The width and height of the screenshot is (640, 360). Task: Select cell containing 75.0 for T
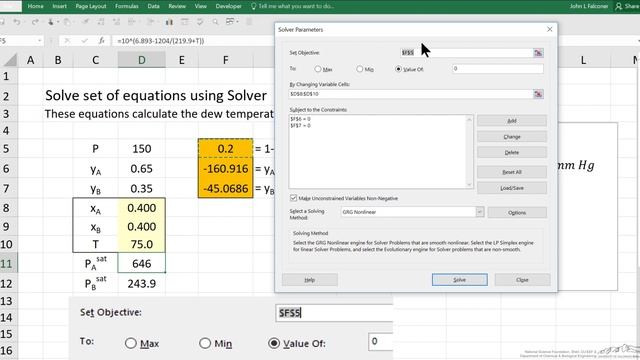[x=142, y=244]
